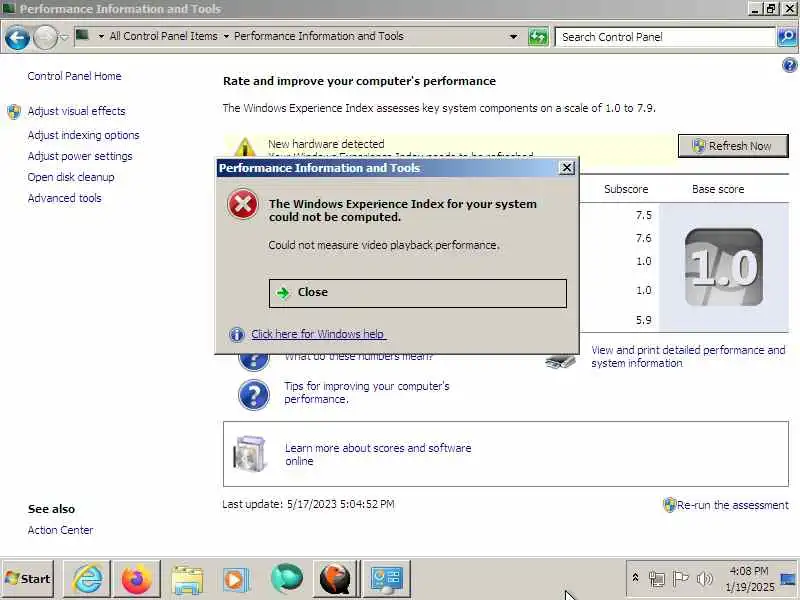Click the Base score column header

pyautogui.click(x=718, y=189)
